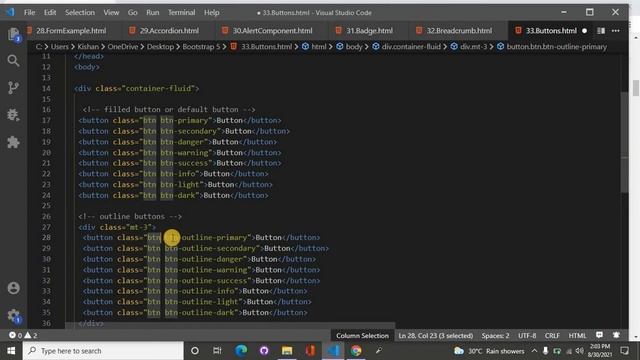
Task: Switch to 32.Breadcrumb.html tab
Action: (x=459, y=31)
